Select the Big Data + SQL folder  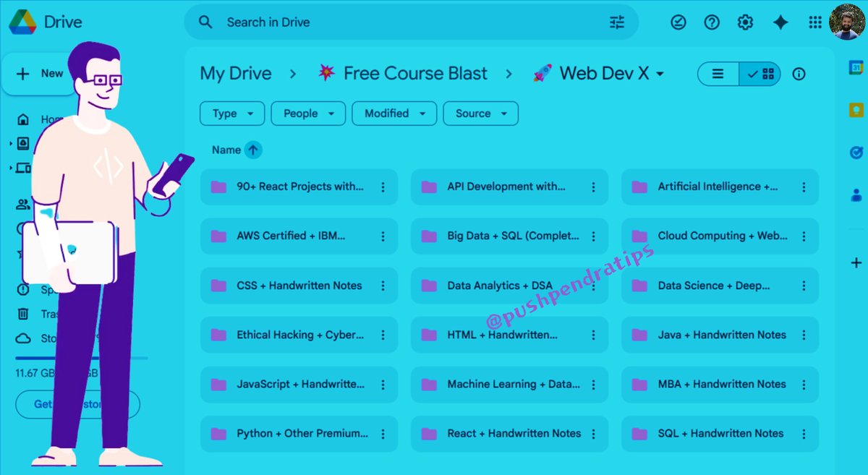click(x=509, y=236)
